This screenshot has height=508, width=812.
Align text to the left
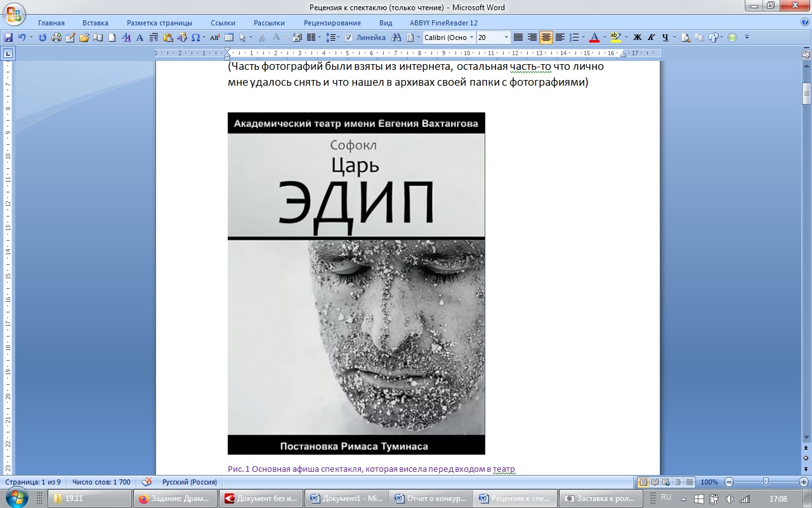[560, 37]
